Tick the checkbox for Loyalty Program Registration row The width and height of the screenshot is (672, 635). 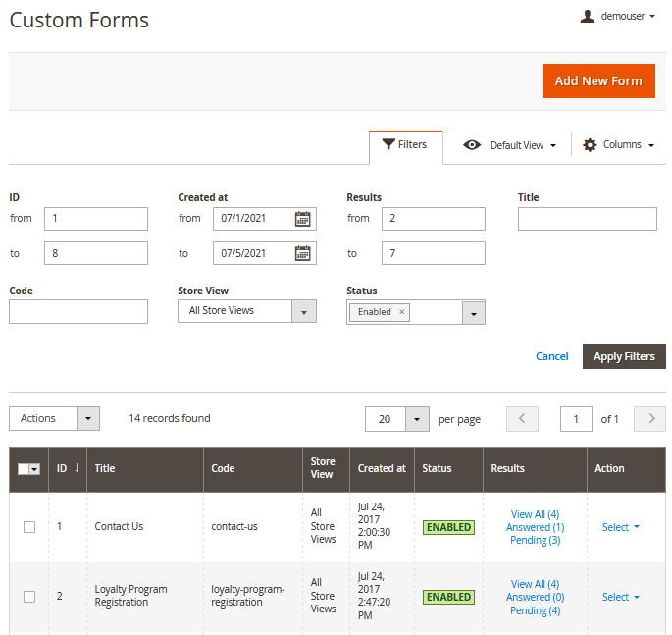click(x=29, y=597)
